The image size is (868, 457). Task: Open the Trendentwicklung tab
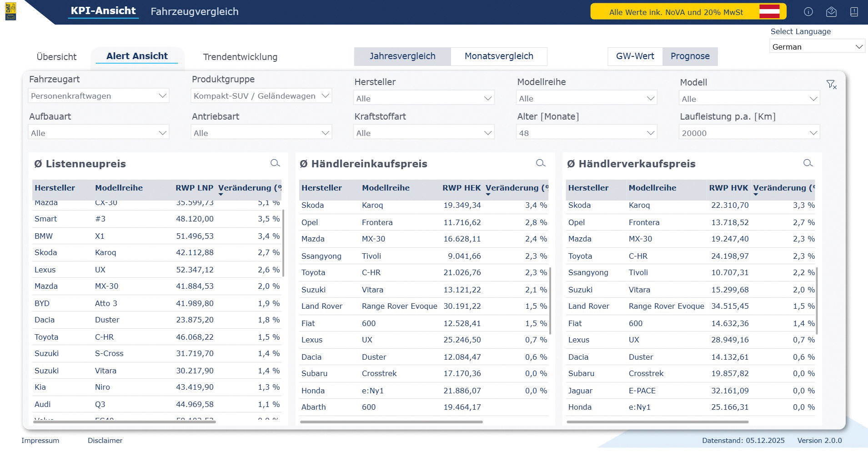pyautogui.click(x=240, y=57)
